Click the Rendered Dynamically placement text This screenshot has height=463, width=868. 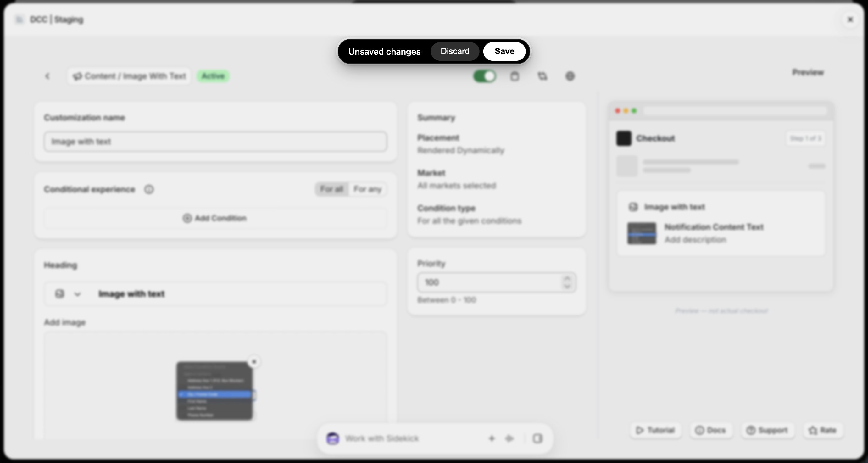click(461, 150)
